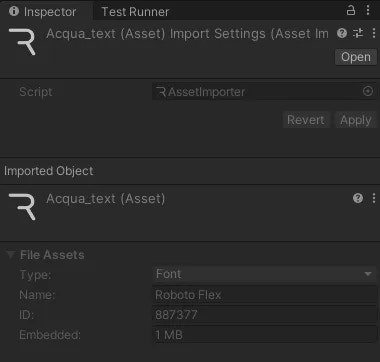Click the ID field showing 887377
Screen dimensions: 380x362
[265, 315]
